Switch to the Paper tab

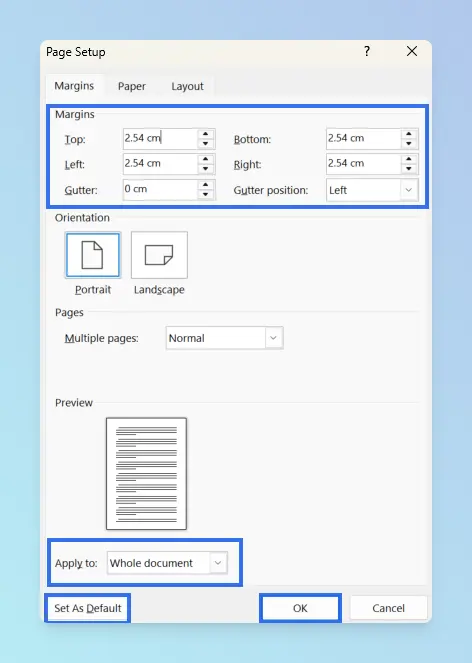click(132, 86)
